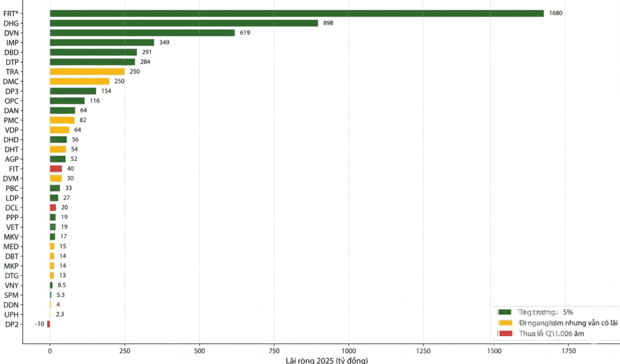Click the 'Lãi ròng 2025 (tỷ đồng)' axis title
The height and width of the screenshot is (364, 620).
(326, 360)
